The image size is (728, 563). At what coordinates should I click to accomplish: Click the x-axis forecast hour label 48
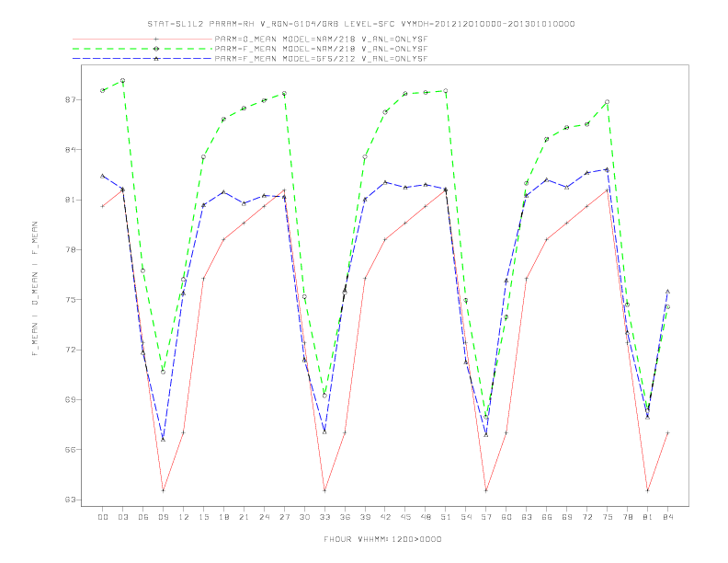click(426, 517)
